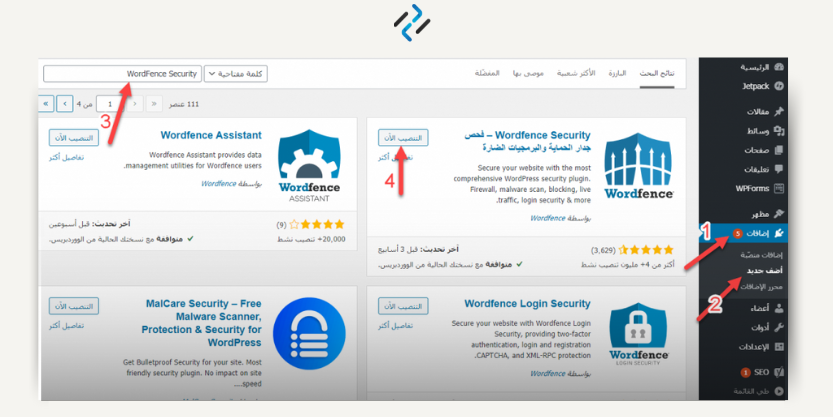Image resolution: width=833 pixels, height=417 pixels.
Task: Install MalCare Security with التنصيب الآن
Action: click(x=74, y=306)
